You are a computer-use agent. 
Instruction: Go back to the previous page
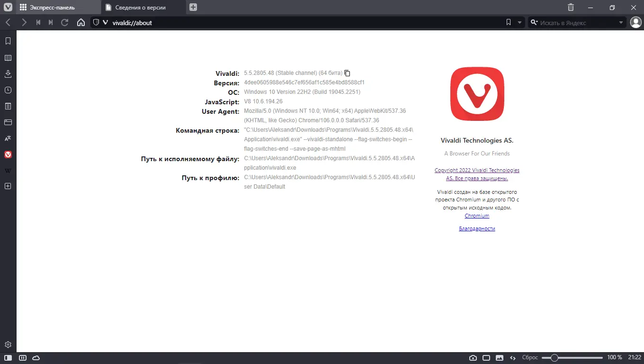pos(8,22)
